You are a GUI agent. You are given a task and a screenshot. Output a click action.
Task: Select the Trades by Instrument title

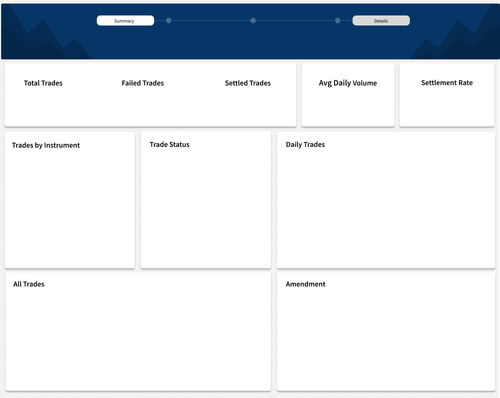coord(46,145)
